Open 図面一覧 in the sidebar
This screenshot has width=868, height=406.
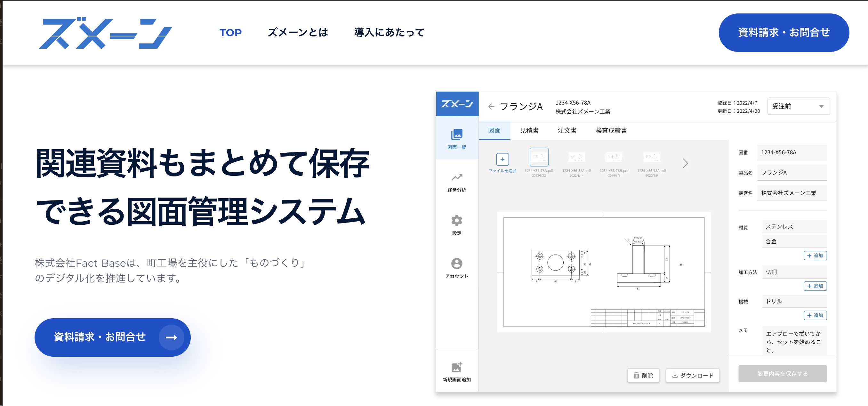[457, 139]
